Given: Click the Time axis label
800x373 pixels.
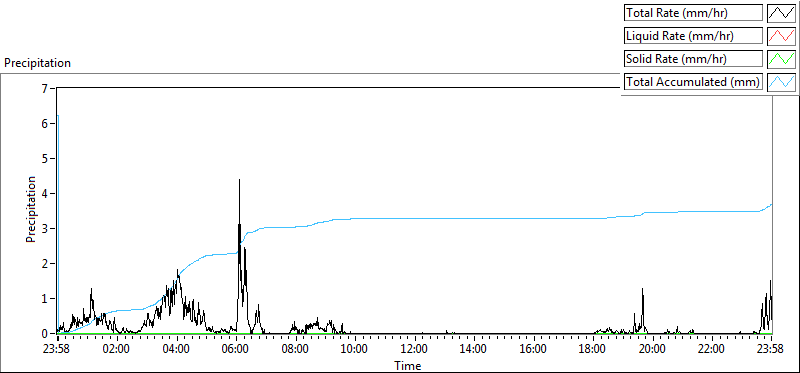Looking at the screenshot, I should coord(408,365).
